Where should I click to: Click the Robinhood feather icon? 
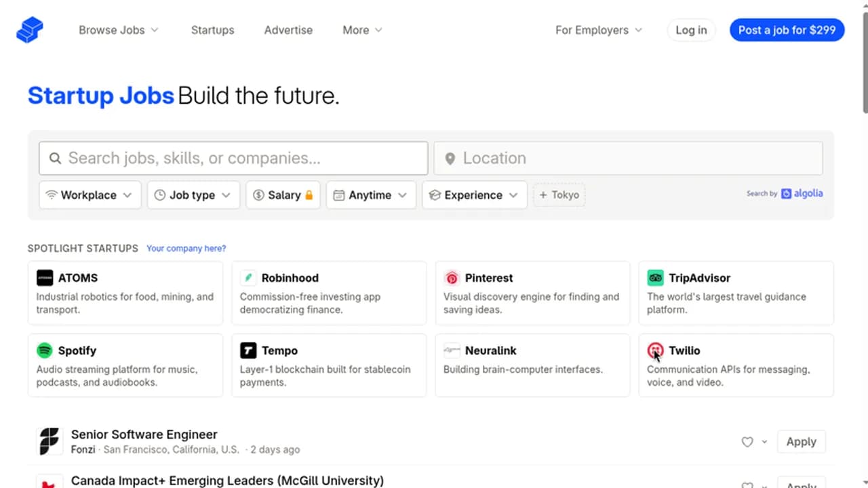click(248, 278)
